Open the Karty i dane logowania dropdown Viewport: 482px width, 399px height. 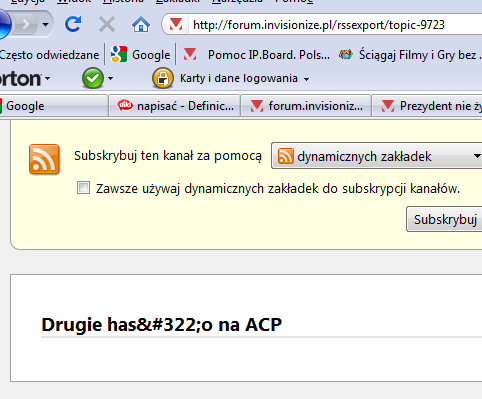pos(245,78)
